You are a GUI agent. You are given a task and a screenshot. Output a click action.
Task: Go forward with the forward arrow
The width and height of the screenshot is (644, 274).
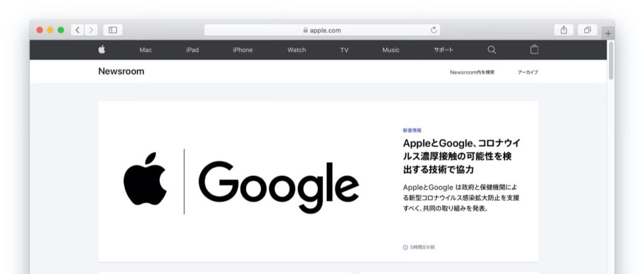(x=92, y=30)
